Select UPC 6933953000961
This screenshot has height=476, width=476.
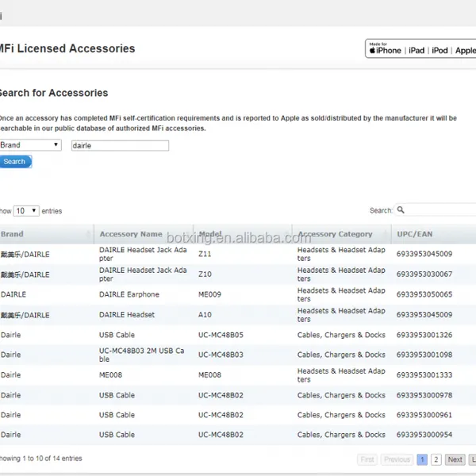click(x=424, y=415)
